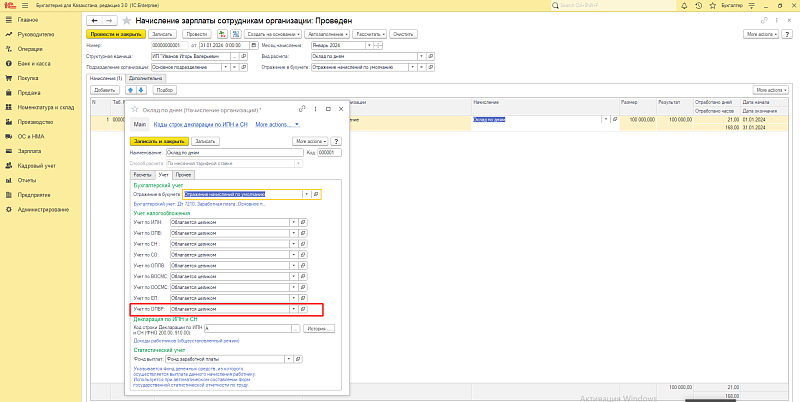The height and width of the screenshot is (402, 800).
Task: Star the Оклад по дням dialog
Action: (135, 108)
